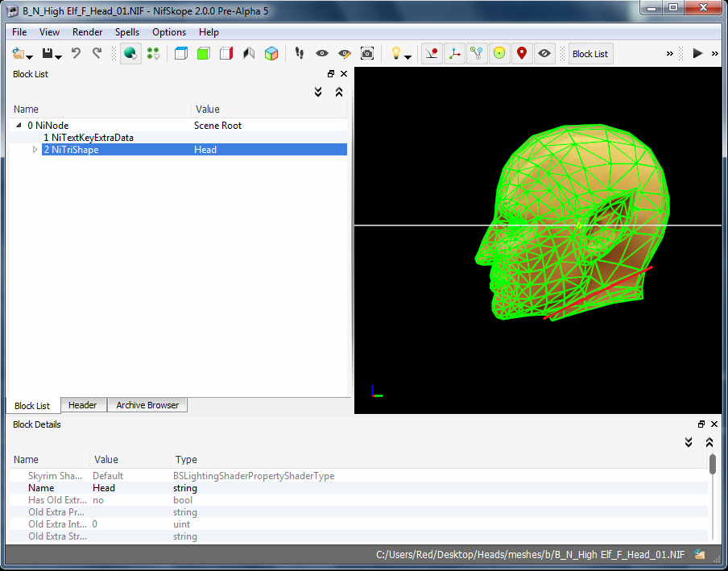The height and width of the screenshot is (571, 728).
Task: Click the green cube view icon
Action: click(x=204, y=54)
